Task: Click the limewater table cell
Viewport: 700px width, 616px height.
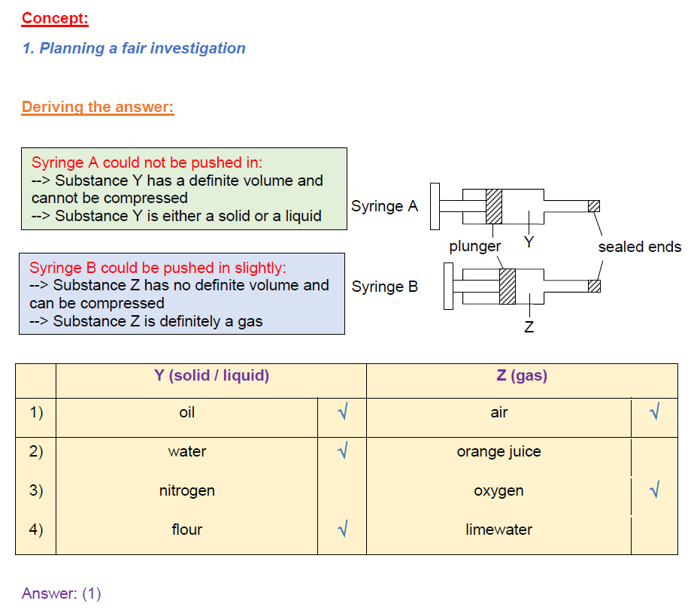Action: click(x=498, y=530)
